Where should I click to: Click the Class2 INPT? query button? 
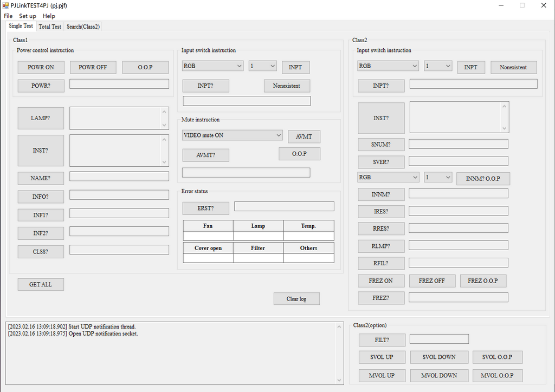pos(381,86)
